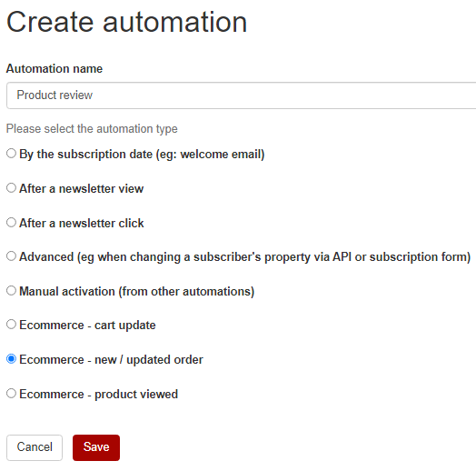Choose 'Ecommerce - cart update' radio option

click(11, 325)
